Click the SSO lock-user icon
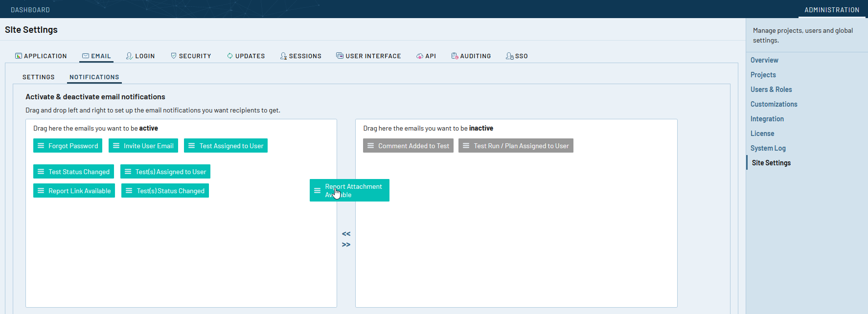Image resolution: width=868 pixels, height=314 pixels. (x=509, y=56)
